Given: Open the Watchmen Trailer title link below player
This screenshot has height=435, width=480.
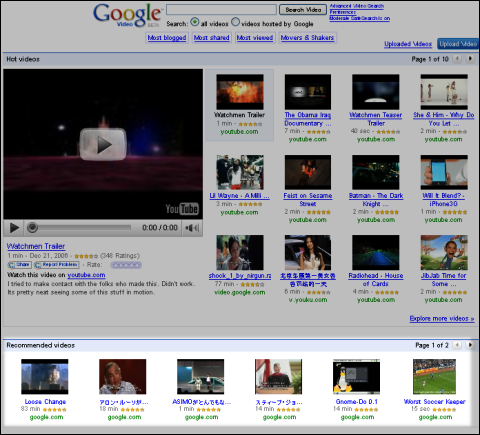Looking at the screenshot, I should click(36, 246).
